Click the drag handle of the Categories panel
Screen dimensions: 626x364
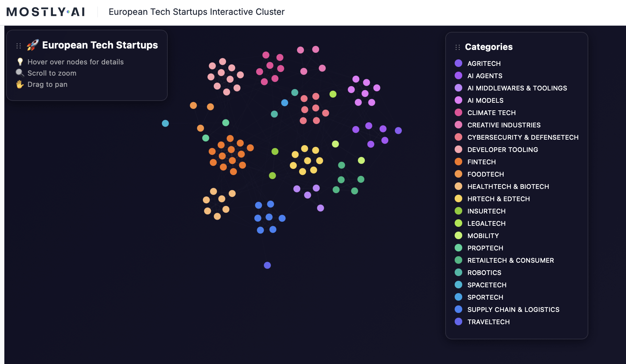pyautogui.click(x=458, y=47)
